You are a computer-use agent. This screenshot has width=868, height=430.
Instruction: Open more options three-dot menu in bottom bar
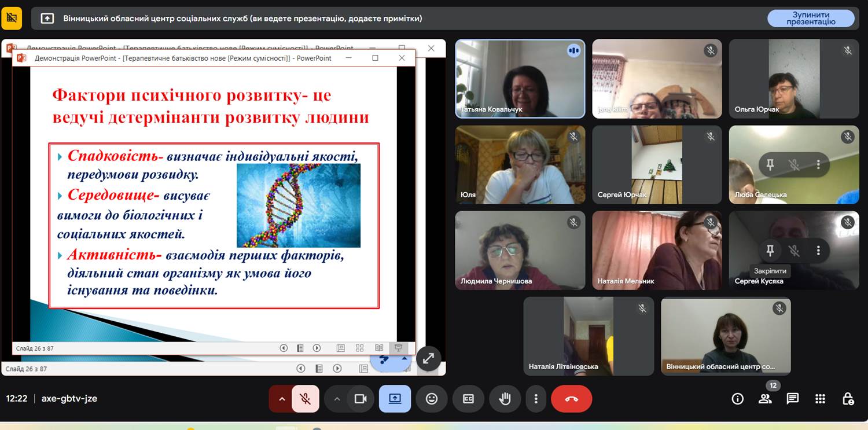point(536,399)
